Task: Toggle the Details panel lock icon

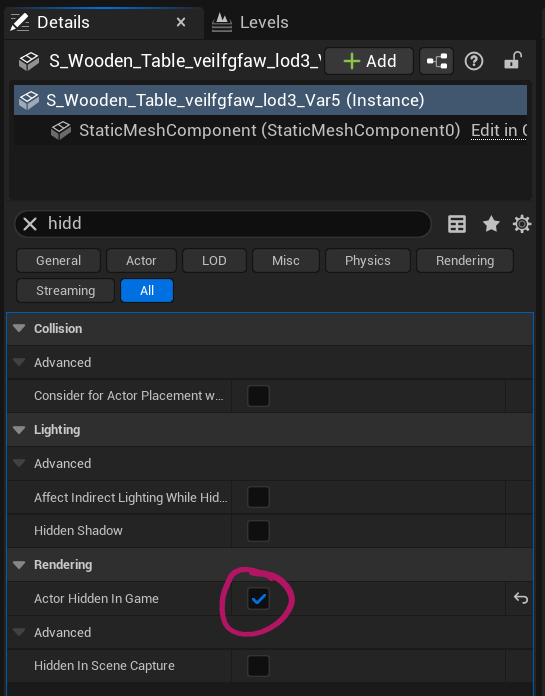Action: [x=513, y=61]
